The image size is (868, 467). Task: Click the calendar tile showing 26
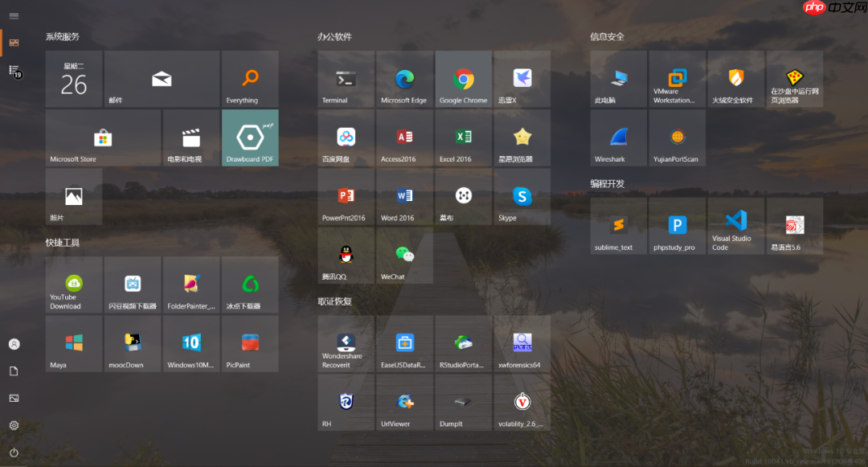74,79
